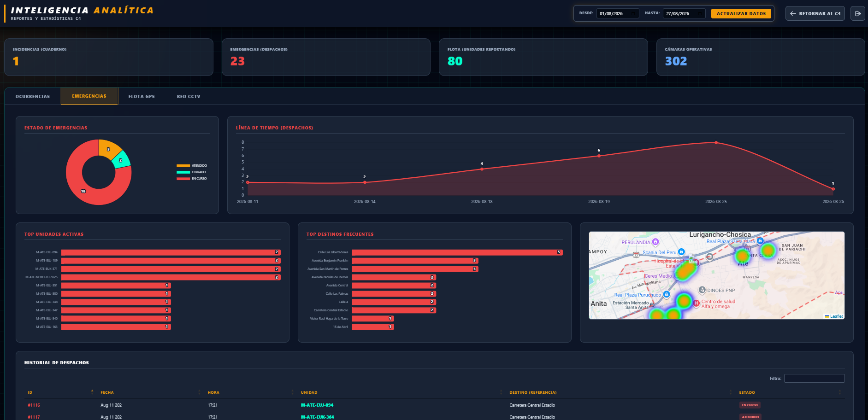Viewport: 868px width, 420px height.
Task: Click the ESTADO column sort arrows
Action: coord(839,392)
